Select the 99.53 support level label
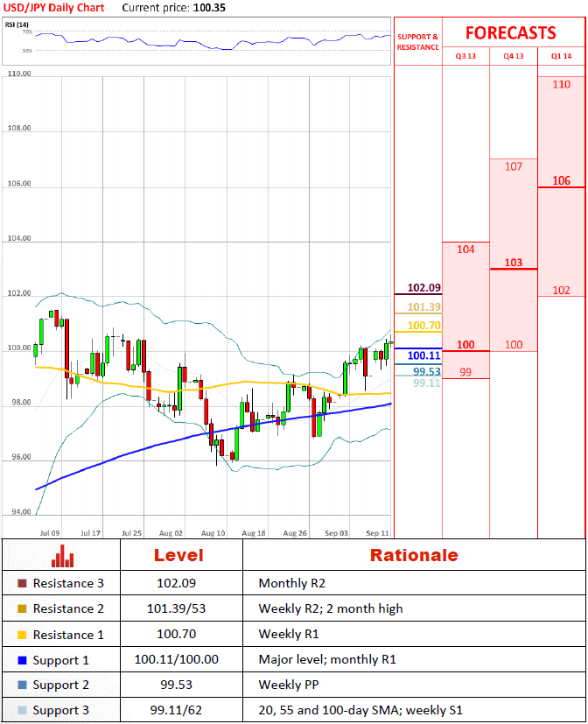Viewport: 588px width, 724px height. point(426,371)
